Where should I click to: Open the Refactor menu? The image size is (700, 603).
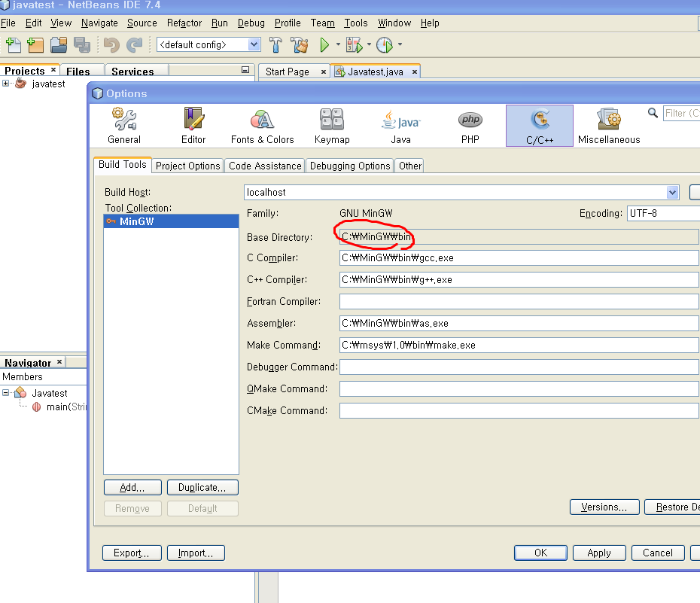[184, 23]
